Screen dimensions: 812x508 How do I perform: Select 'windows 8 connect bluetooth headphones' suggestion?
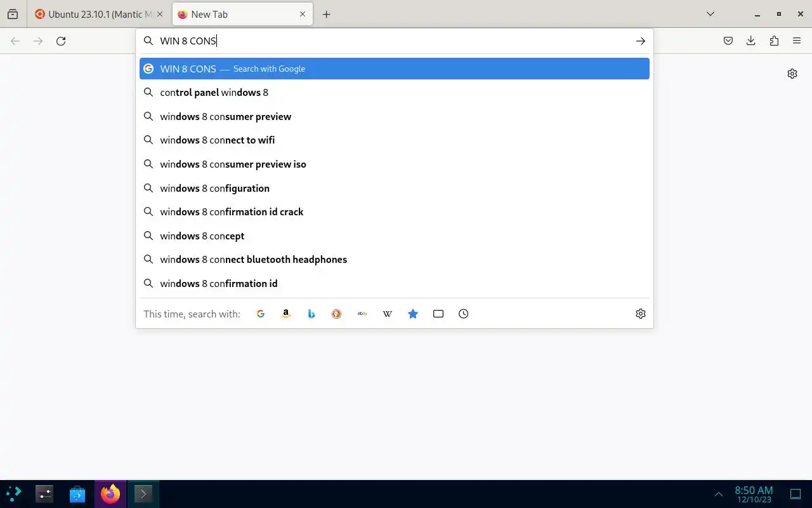tap(395, 259)
